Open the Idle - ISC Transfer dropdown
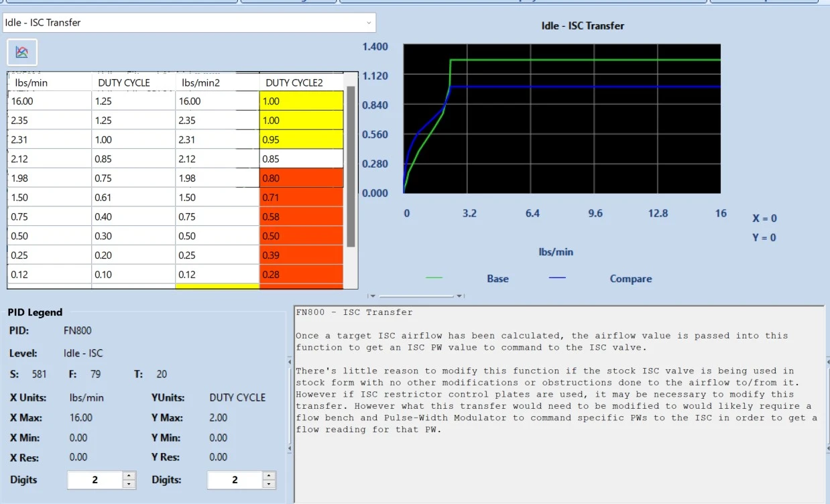830x504 pixels. tap(189, 22)
